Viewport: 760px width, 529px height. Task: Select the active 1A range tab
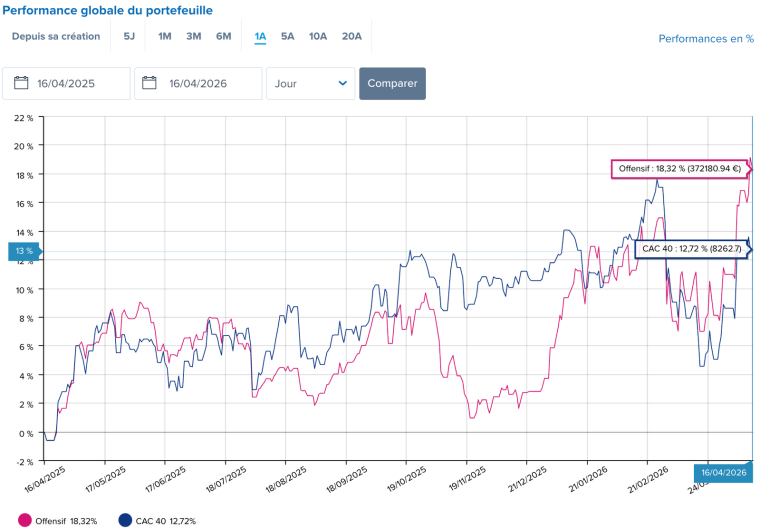260,37
